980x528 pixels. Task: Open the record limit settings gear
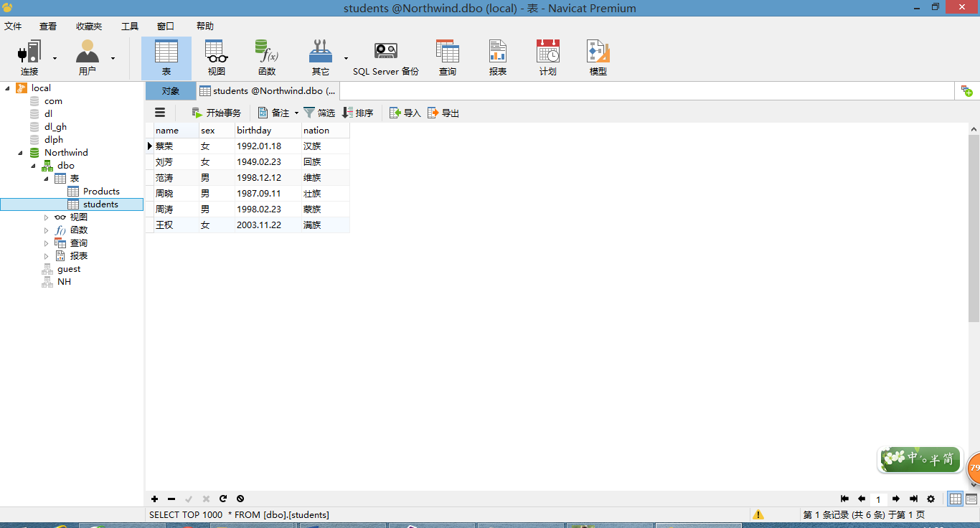point(931,499)
